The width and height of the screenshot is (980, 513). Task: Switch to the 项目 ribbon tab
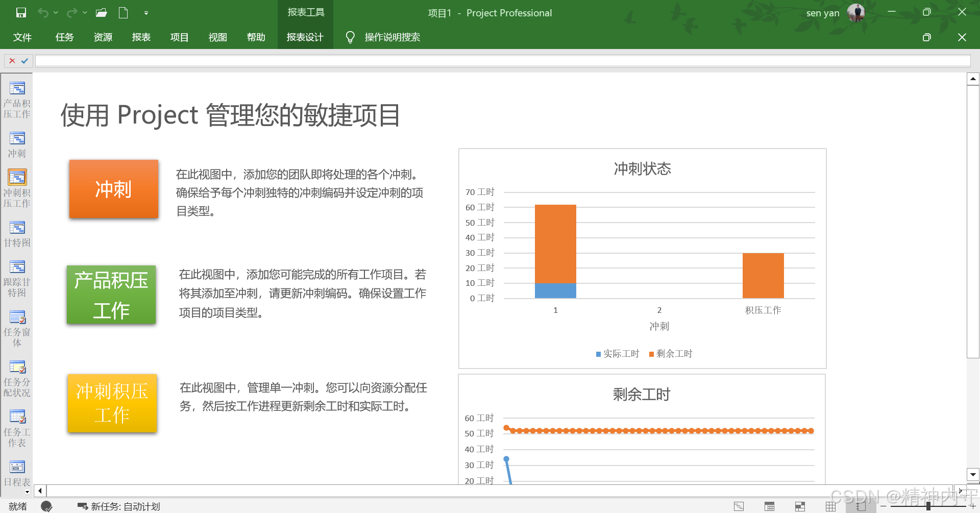pyautogui.click(x=180, y=37)
